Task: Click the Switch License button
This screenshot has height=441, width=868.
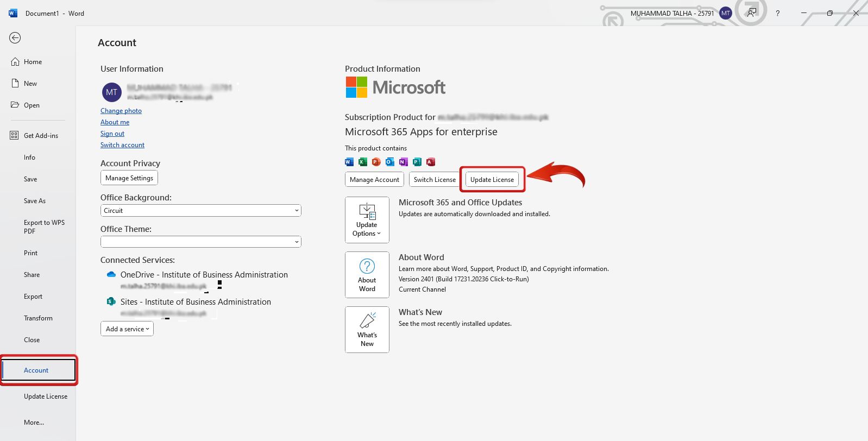Action: (x=435, y=180)
